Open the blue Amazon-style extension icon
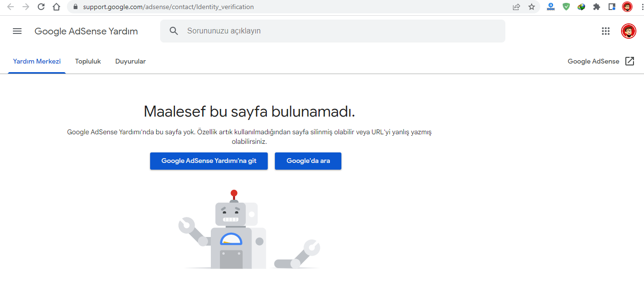 [x=551, y=7]
